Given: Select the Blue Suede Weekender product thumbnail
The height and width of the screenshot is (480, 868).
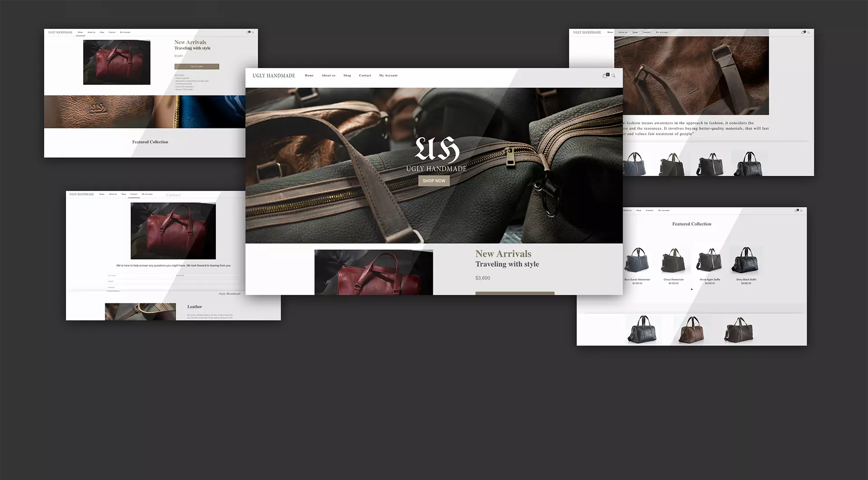Looking at the screenshot, I should click(x=637, y=260).
